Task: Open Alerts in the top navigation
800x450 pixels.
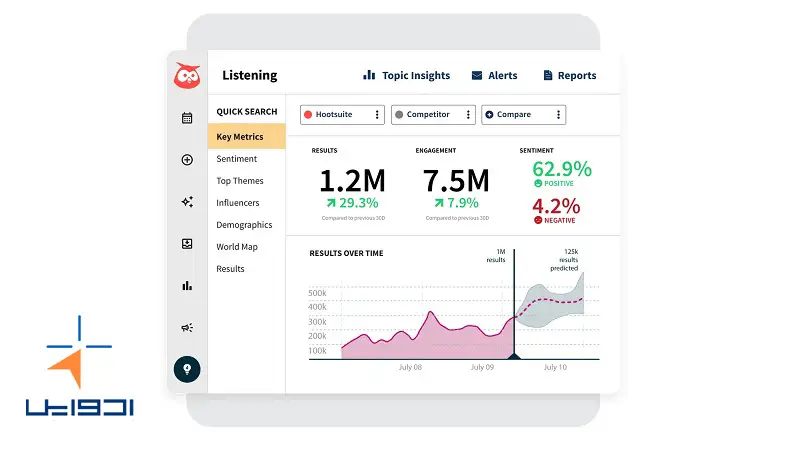Action: click(x=494, y=75)
